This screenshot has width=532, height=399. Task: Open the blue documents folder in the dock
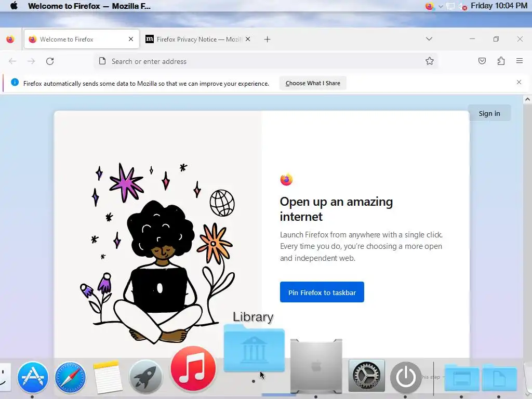499,378
